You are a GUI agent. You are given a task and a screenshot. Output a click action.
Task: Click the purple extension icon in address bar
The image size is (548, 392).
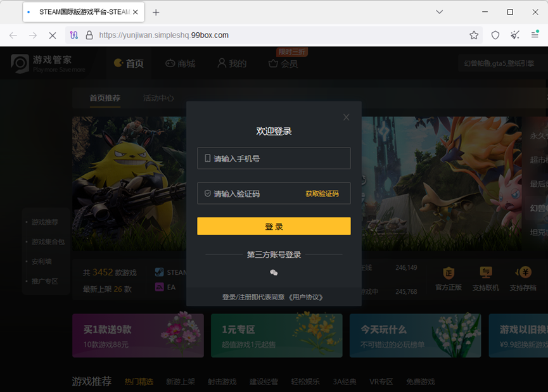point(73,35)
